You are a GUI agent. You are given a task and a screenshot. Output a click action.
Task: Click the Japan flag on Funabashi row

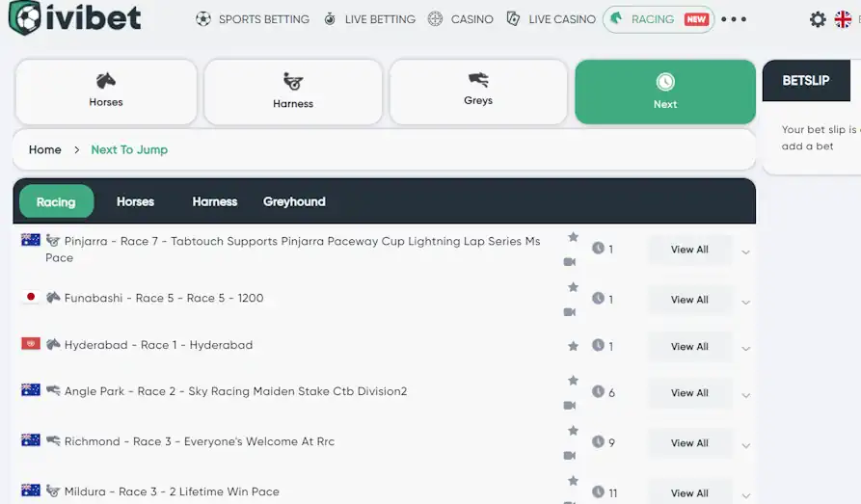pos(31,297)
